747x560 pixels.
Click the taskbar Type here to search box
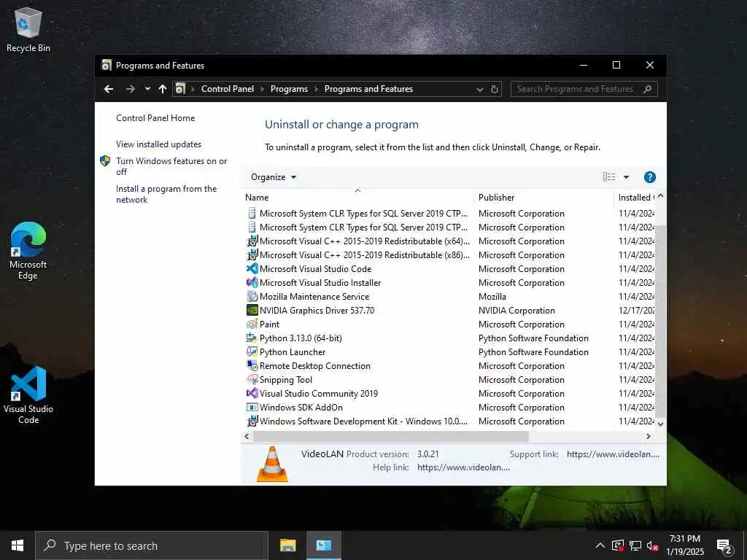(x=152, y=545)
